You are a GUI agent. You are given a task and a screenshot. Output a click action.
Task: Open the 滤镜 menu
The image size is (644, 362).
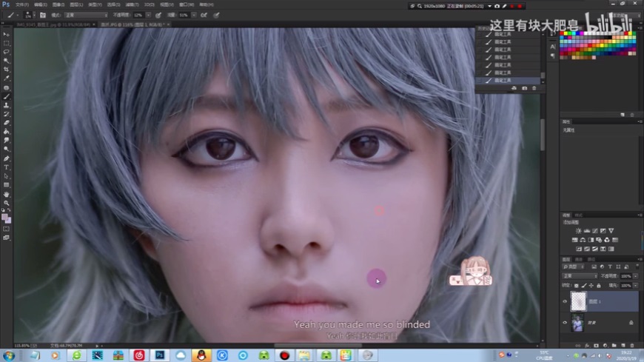[x=132, y=4]
